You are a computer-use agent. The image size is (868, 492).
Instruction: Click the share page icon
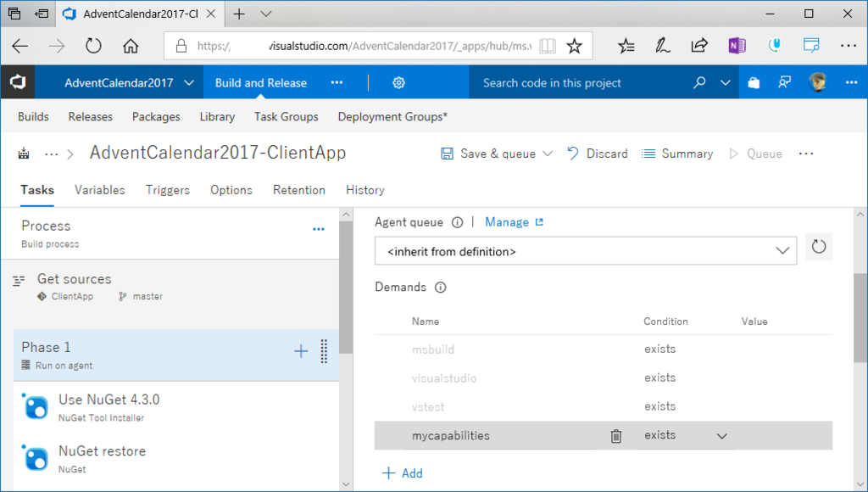pos(699,46)
